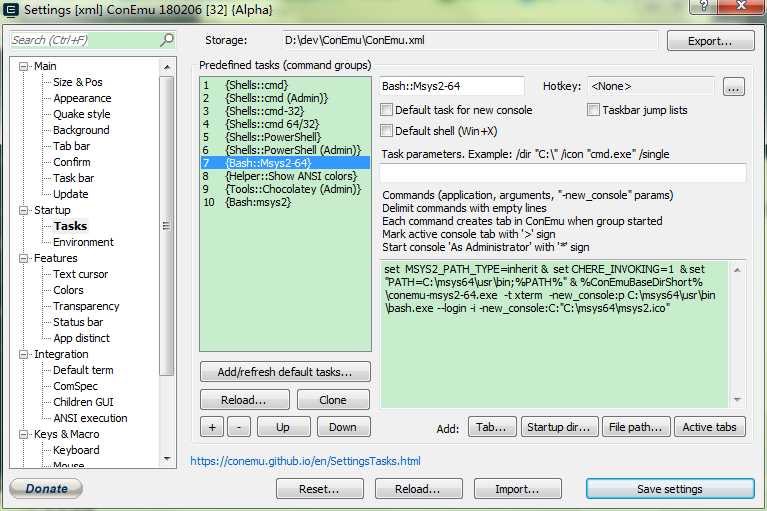767x511 pixels.
Task: Toggle Taskbar jump lists checkbox
Action: (593, 110)
